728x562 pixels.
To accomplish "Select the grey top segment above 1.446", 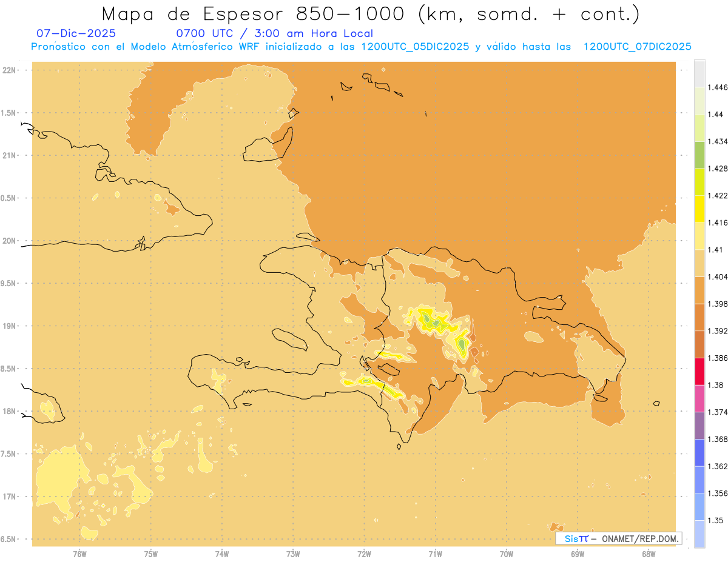I will point(699,73).
